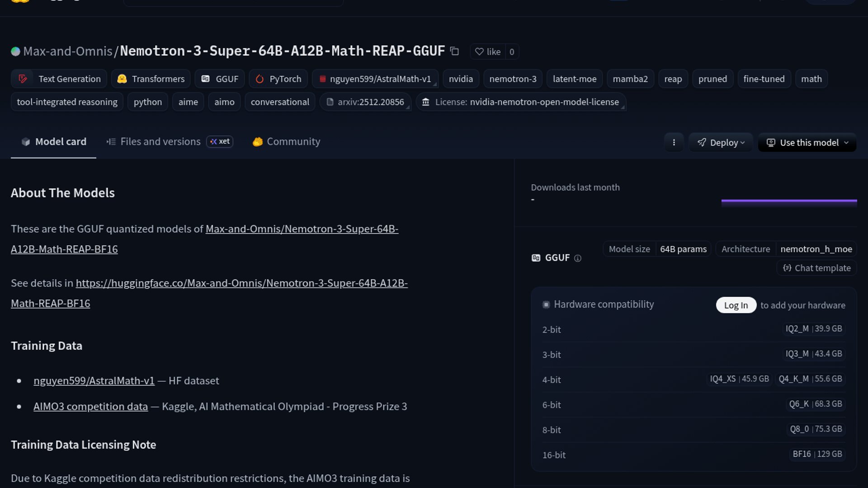Screen dimensions: 868x488
Task: Expand the Use this model dropdown
Action: [807, 142]
